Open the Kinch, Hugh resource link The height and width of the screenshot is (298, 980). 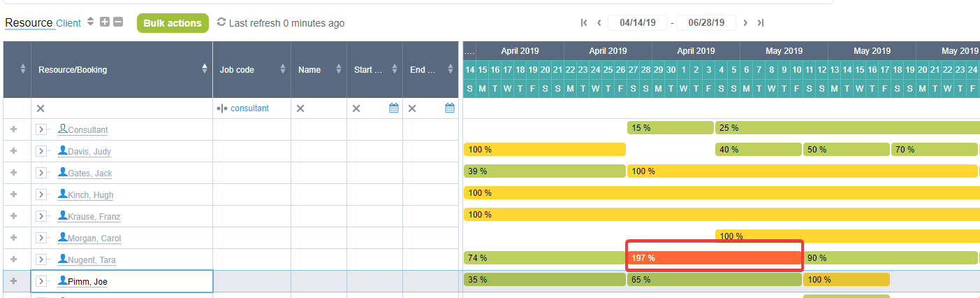[x=91, y=195]
